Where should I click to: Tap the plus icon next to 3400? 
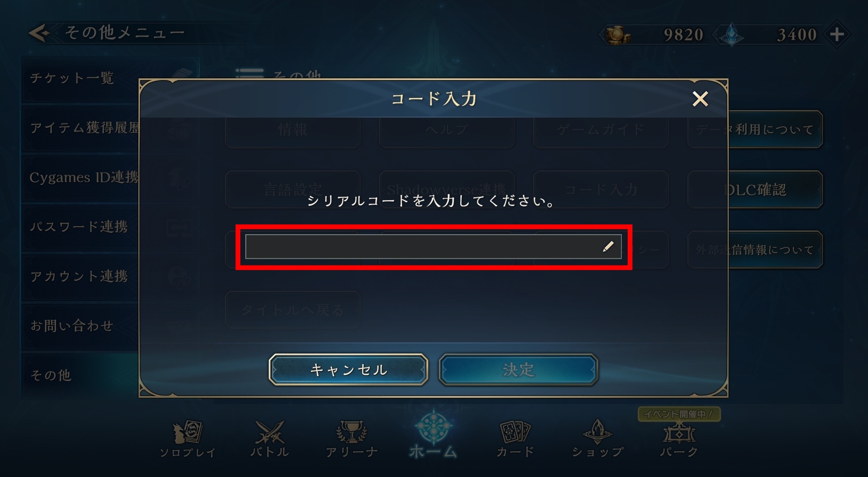pos(836,34)
